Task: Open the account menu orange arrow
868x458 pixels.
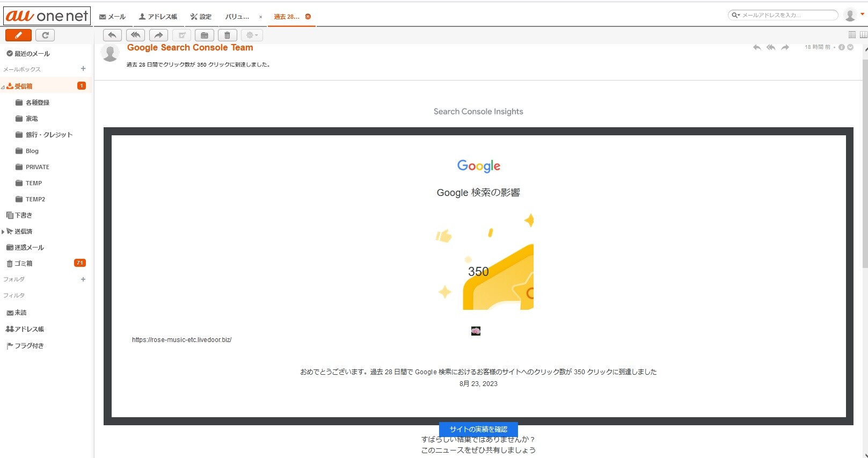Action: point(863,14)
